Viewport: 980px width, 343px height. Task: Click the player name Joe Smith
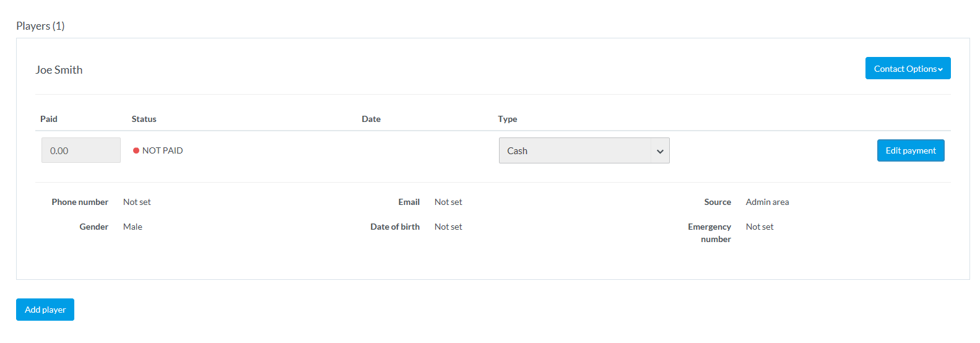point(59,70)
